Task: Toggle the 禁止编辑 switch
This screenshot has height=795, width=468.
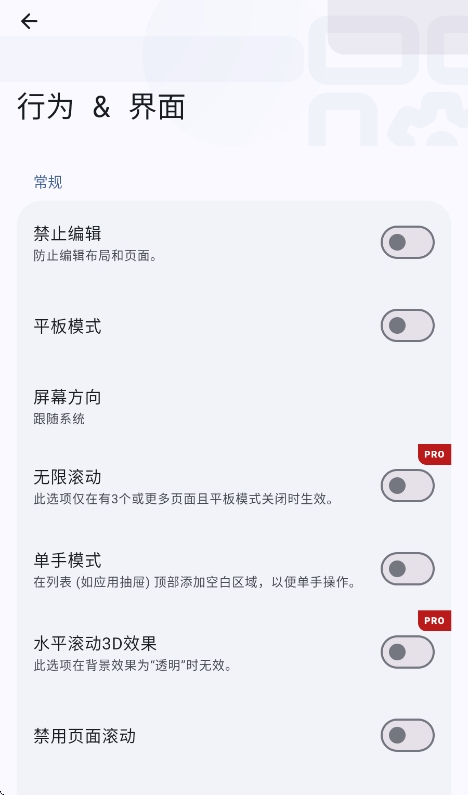Action: [x=408, y=242]
